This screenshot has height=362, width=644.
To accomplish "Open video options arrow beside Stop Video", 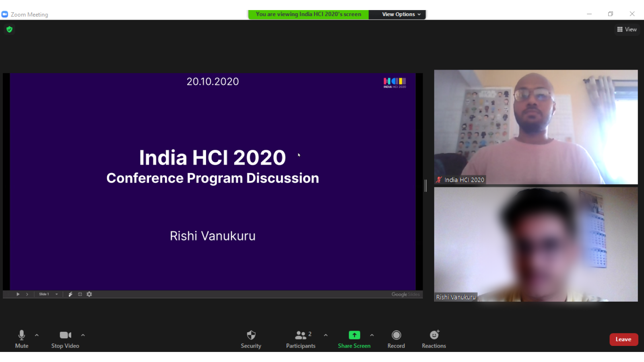I will pos(83,335).
